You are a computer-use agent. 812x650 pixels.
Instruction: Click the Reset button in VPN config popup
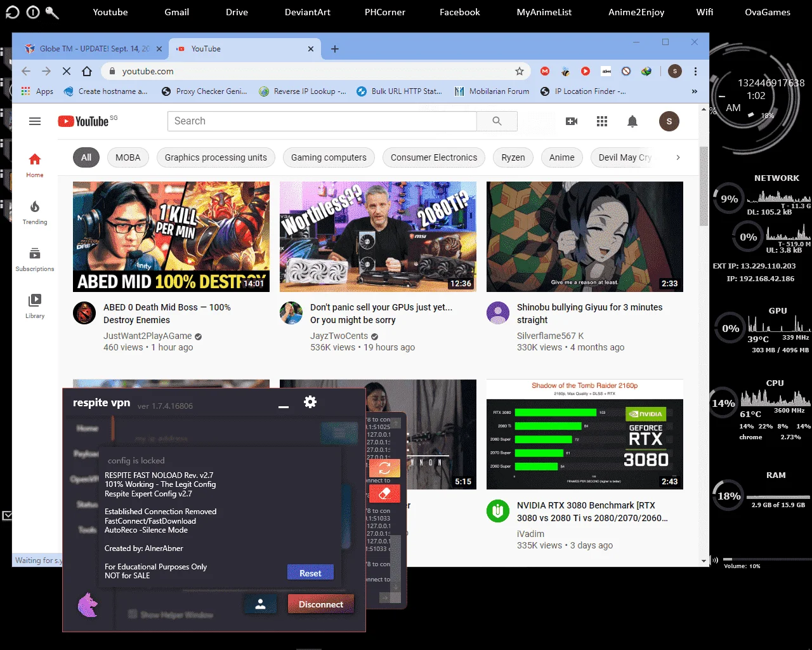point(310,573)
